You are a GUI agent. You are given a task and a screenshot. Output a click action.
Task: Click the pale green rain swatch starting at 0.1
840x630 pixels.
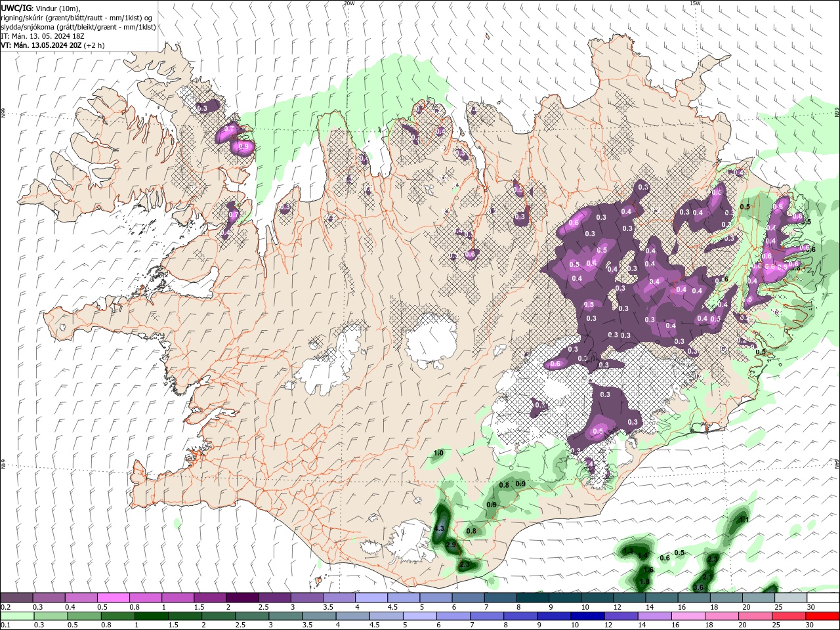tap(18, 616)
